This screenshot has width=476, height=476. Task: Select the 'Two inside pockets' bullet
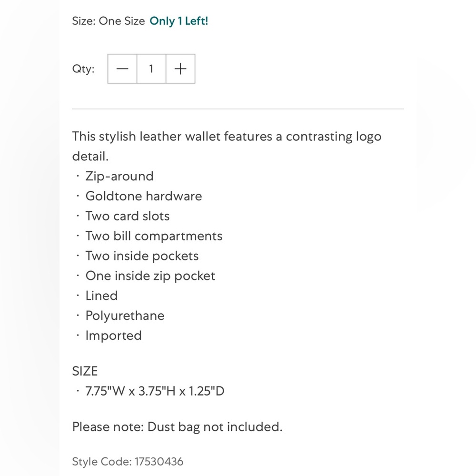tap(142, 256)
